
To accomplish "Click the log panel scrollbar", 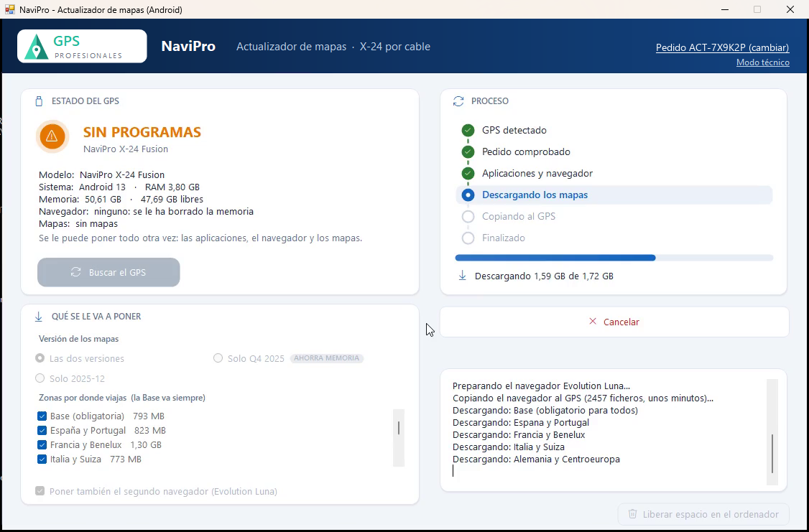I will point(772,432).
